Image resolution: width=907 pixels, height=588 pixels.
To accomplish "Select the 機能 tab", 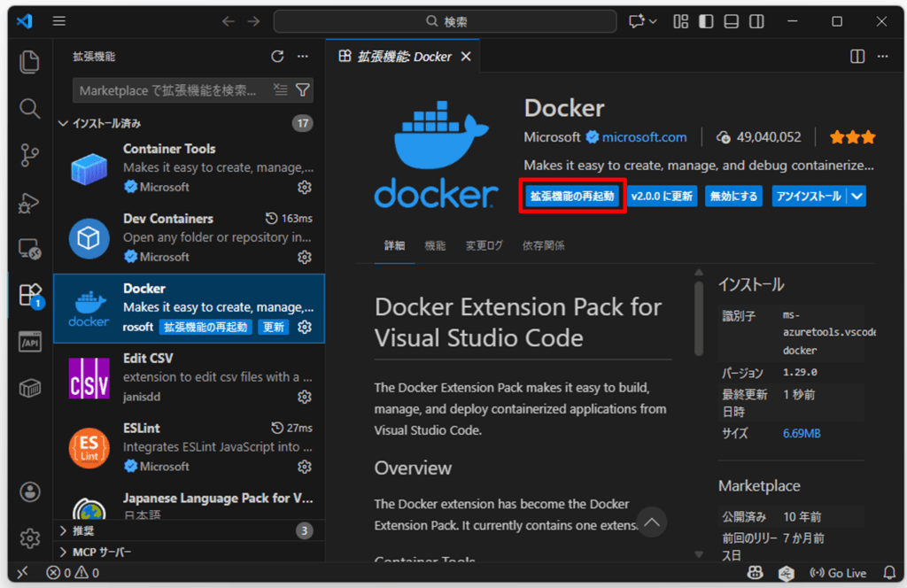I will 435,245.
